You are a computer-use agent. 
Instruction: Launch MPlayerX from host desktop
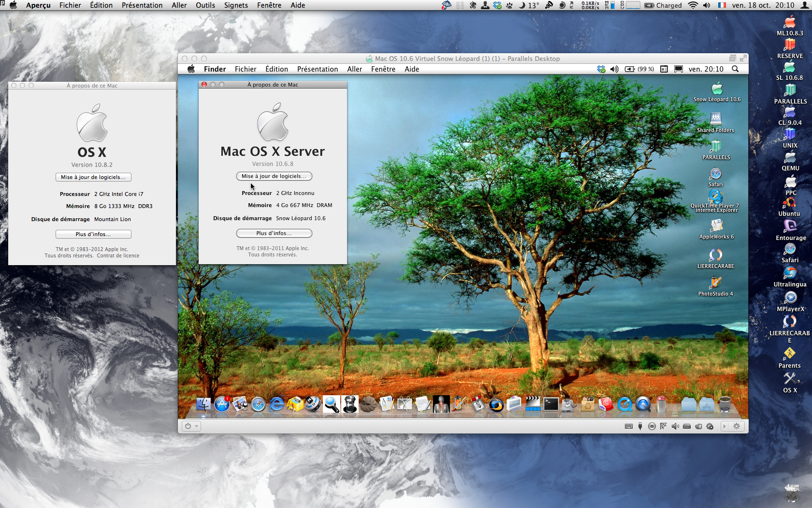pos(791,302)
